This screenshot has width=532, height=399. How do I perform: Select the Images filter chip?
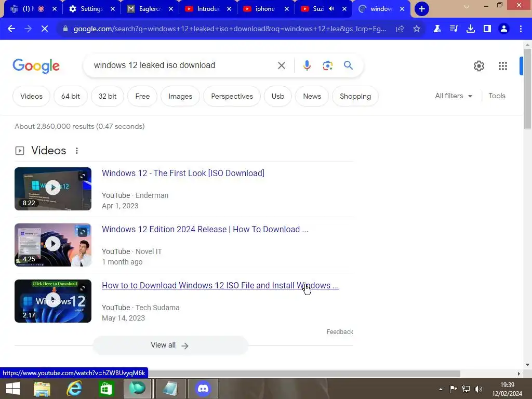(x=180, y=96)
